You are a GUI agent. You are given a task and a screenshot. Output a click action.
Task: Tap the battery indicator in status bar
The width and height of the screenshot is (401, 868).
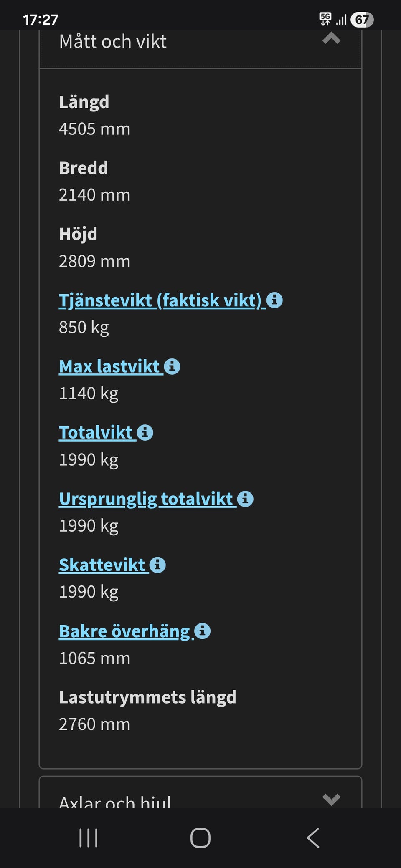coord(362,20)
